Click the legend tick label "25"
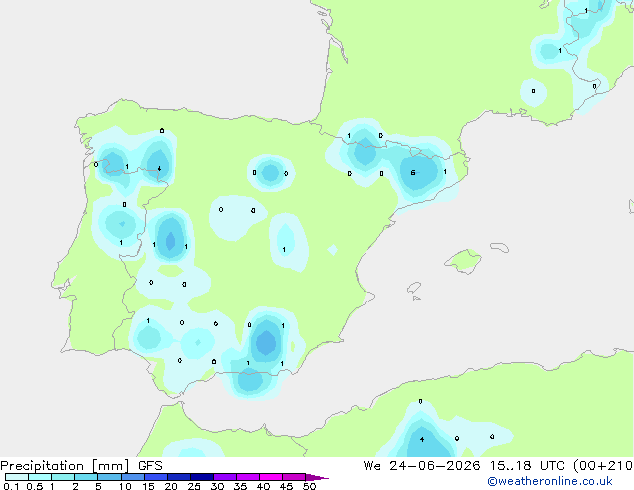 pyautogui.click(x=194, y=486)
